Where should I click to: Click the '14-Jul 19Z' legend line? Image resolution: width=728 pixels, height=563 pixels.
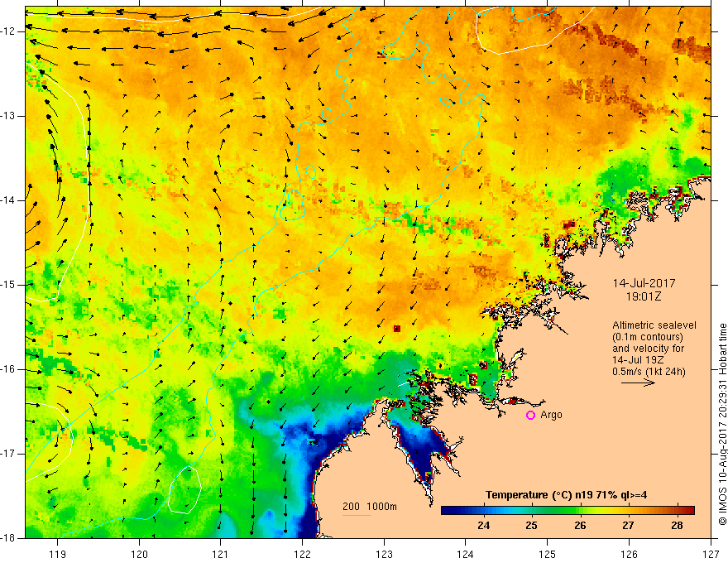(638, 360)
